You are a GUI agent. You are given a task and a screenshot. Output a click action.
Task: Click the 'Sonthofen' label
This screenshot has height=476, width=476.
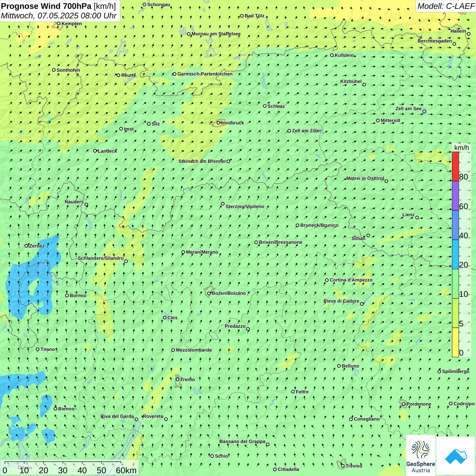point(68,70)
